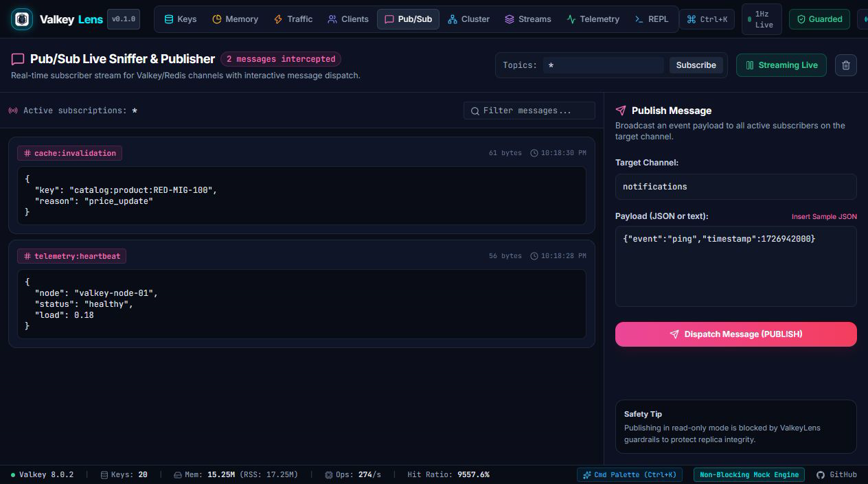Select the Pub/Sub tab

coord(409,19)
